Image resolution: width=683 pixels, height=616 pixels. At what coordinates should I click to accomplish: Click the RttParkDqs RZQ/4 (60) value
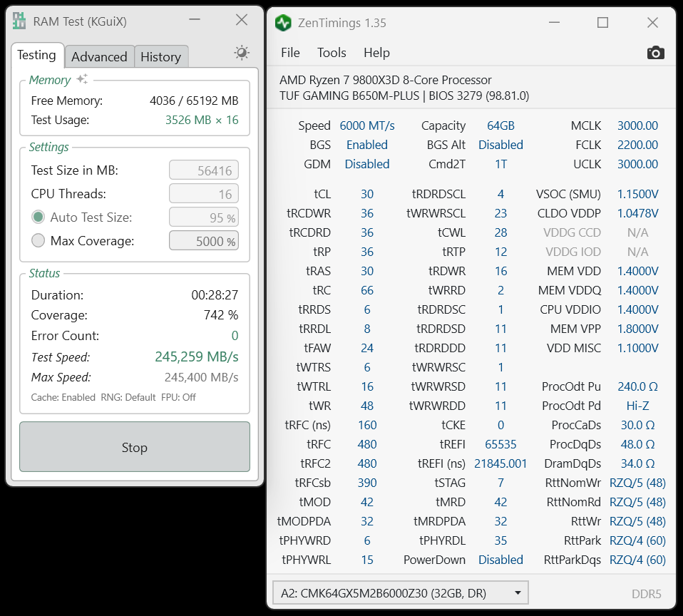[637, 560]
